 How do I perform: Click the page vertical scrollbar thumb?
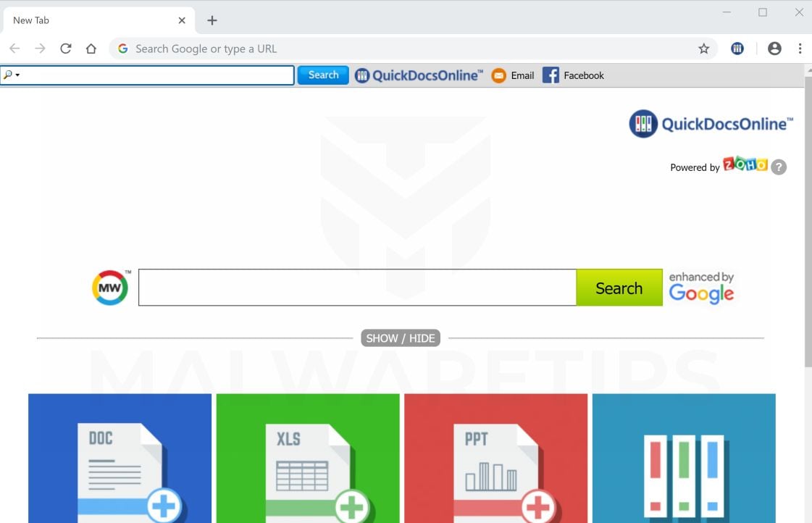pyautogui.click(x=808, y=222)
